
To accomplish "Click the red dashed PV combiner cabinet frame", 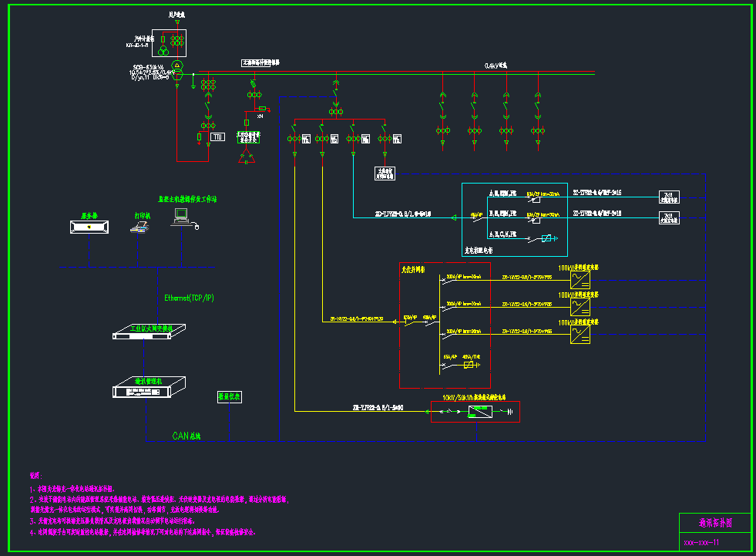I will [x=400, y=324].
